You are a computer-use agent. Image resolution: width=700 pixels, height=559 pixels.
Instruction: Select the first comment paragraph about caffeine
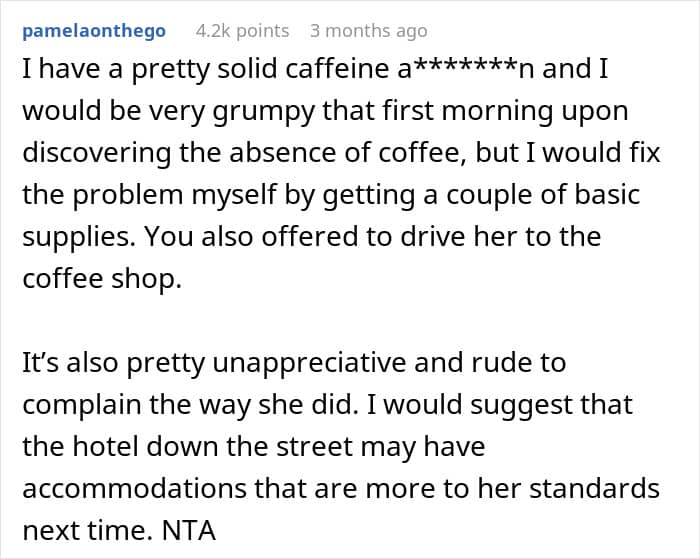[x=342, y=174]
